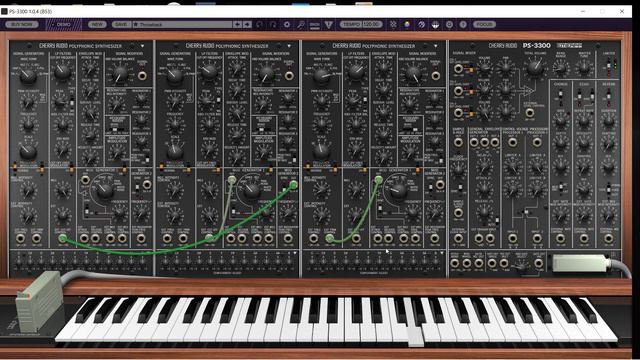Click first panel's Wave Form knob
The image size is (640, 360).
click(28, 75)
